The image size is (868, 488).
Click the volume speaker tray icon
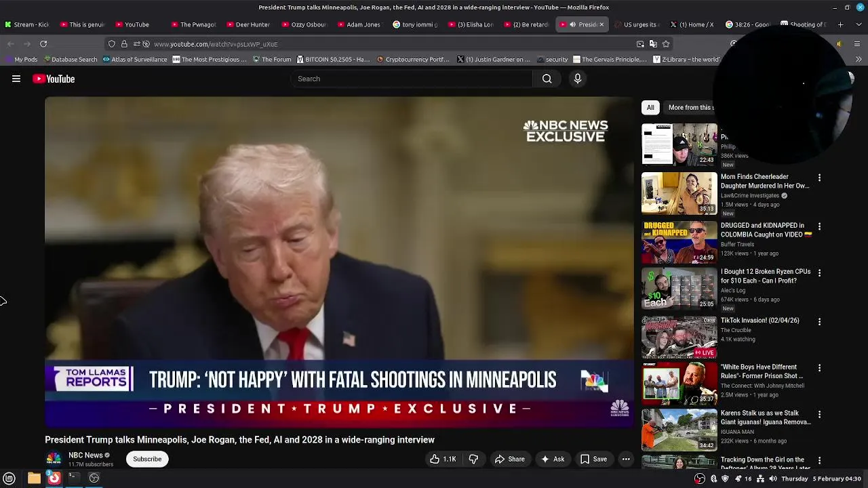tap(773, 479)
